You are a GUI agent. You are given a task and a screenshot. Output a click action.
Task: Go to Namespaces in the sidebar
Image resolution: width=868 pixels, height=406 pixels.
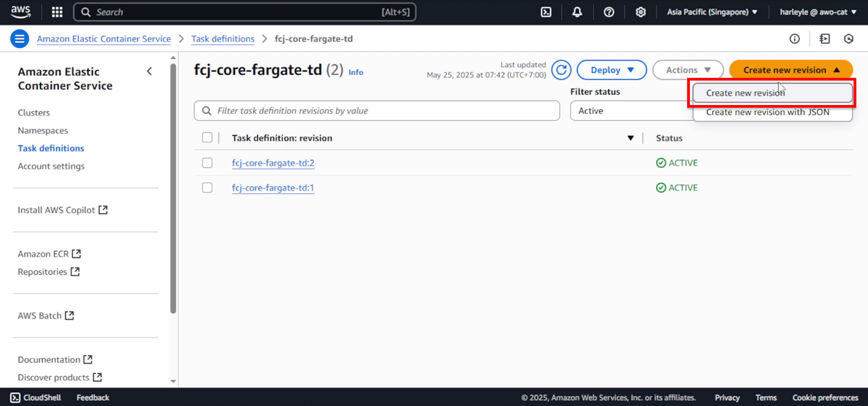click(43, 130)
